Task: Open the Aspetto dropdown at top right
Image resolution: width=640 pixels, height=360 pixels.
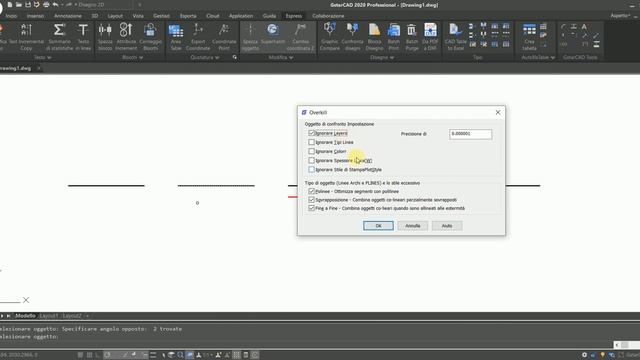Action: pyautogui.click(x=622, y=16)
